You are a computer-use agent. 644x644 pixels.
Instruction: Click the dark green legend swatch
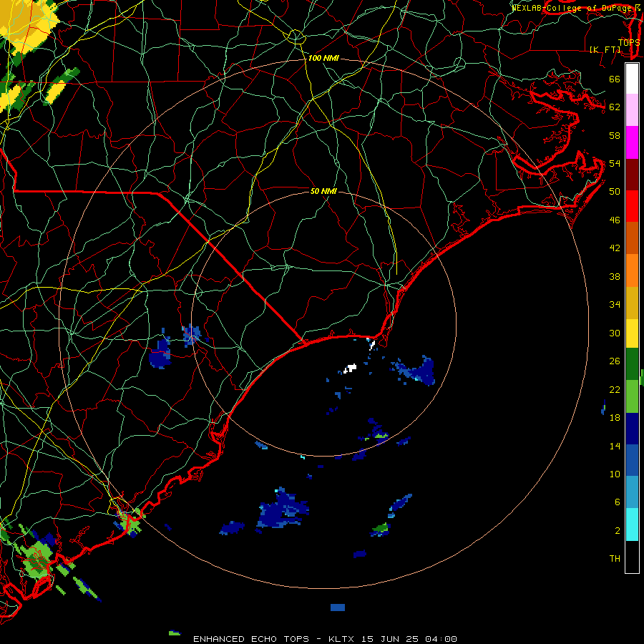point(632,364)
